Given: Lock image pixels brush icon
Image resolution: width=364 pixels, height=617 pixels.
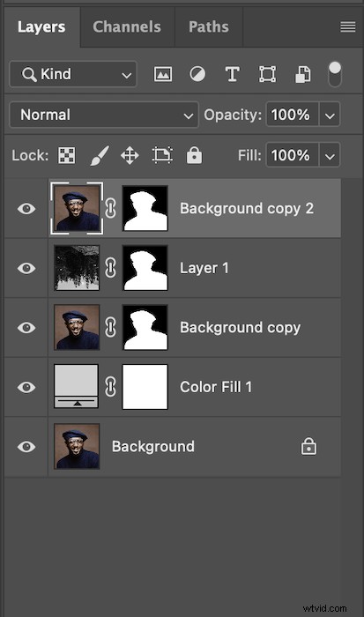Looking at the screenshot, I should pos(100,155).
